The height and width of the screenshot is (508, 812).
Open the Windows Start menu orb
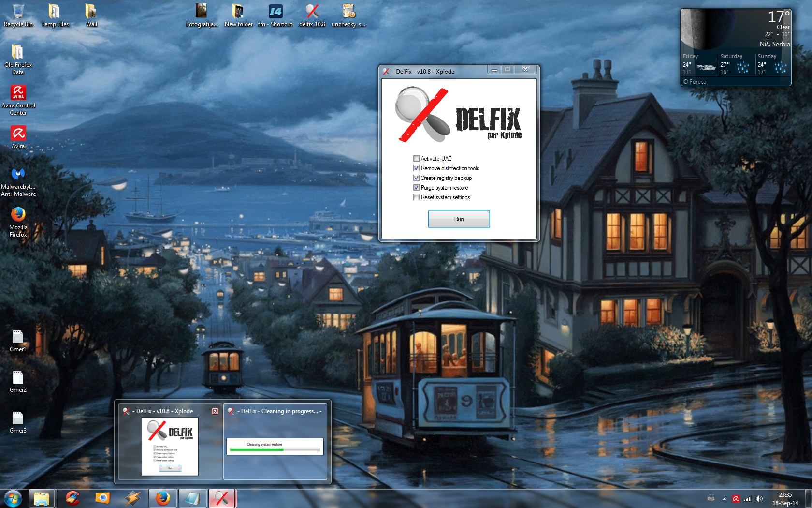(x=13, y=498)
